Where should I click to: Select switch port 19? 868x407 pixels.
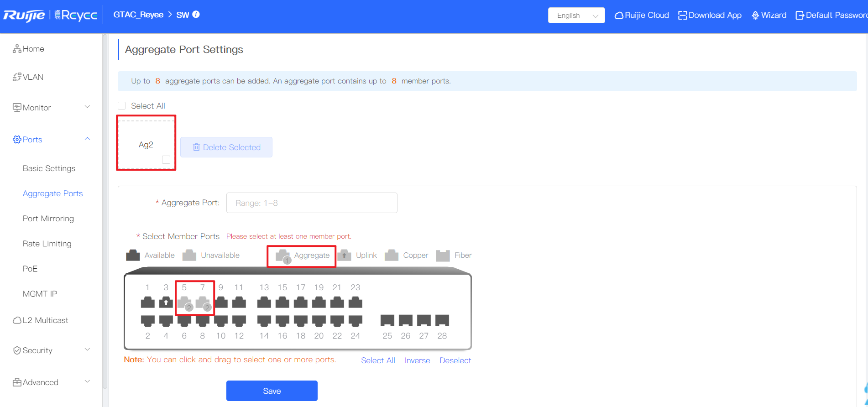pos(319,302)
